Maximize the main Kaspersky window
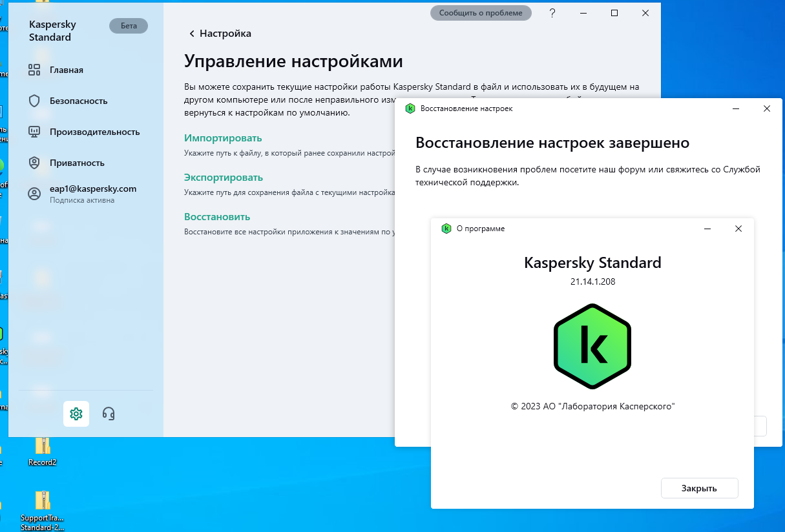Viewport: 785px width, 532px height. pos(614,13)
